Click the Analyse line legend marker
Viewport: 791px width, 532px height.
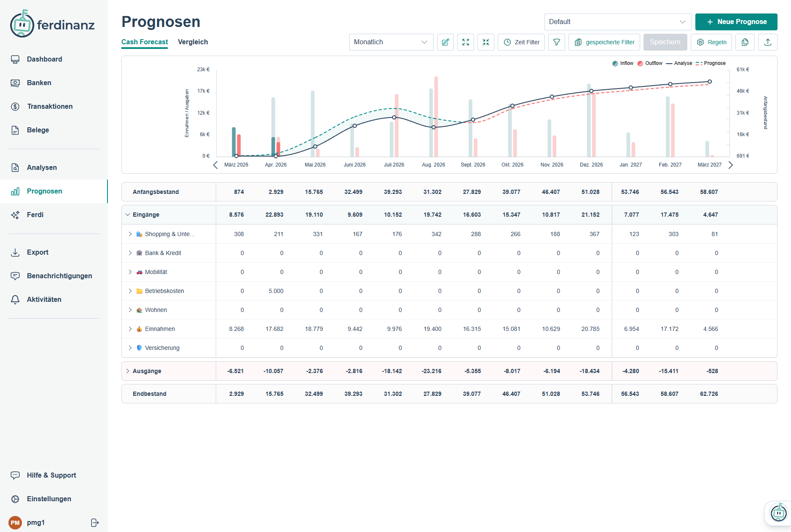pos(678,63)
